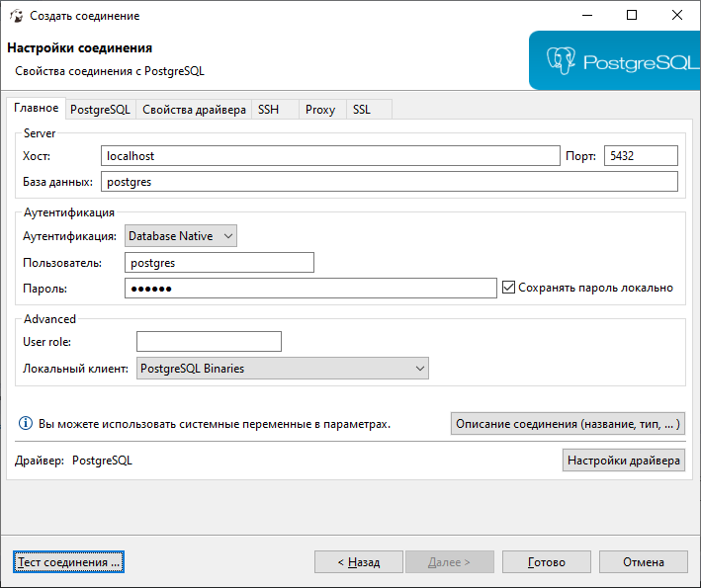This screenshot has height=588, width=701.
Task: Toggle "Сохранять пароль локально" checkbox
Action: [x=508, y=288]
